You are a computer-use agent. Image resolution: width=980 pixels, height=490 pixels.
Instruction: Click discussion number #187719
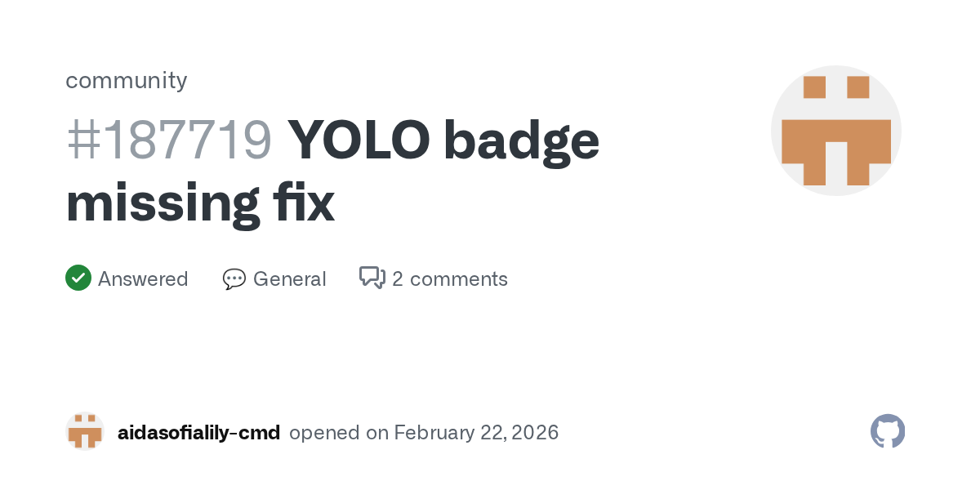(168, 140)
